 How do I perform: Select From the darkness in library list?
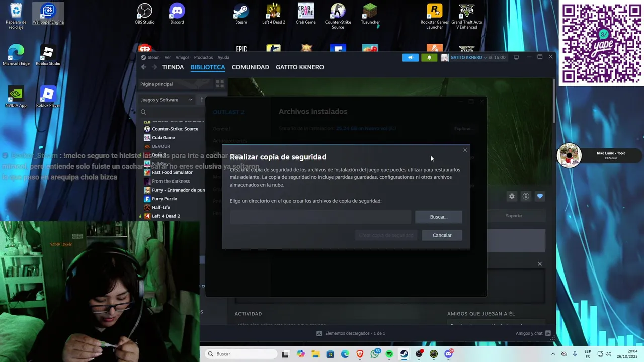171,181
